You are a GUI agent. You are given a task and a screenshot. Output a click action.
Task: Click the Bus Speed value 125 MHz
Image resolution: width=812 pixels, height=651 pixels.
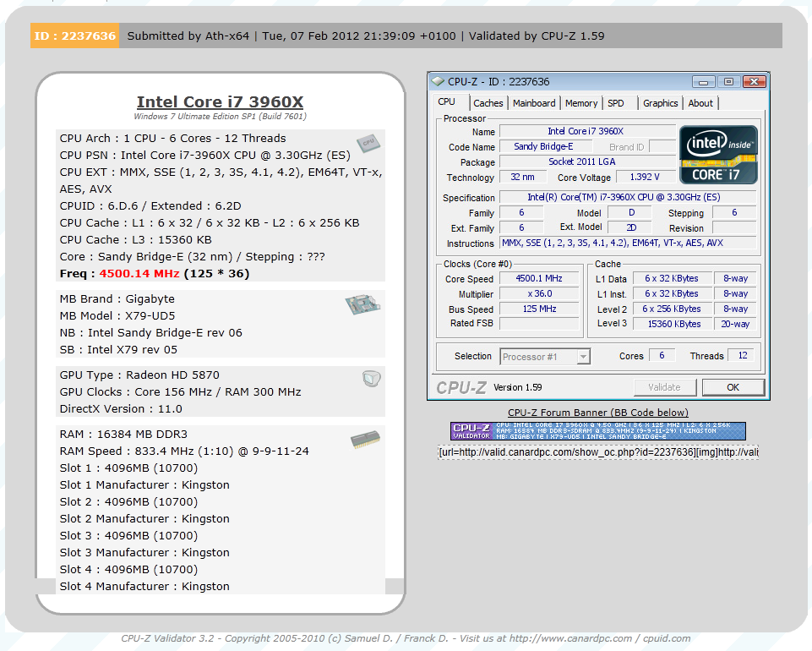pos(539,309)
